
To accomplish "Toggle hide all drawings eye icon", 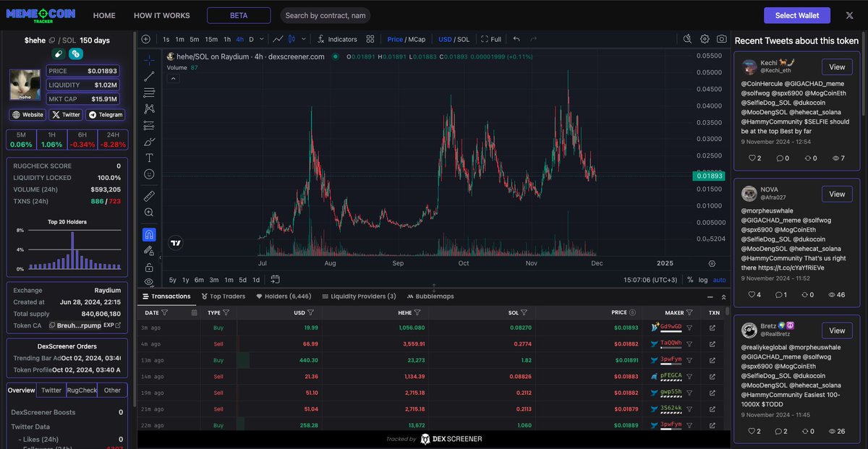I will (x=149, y=281).
